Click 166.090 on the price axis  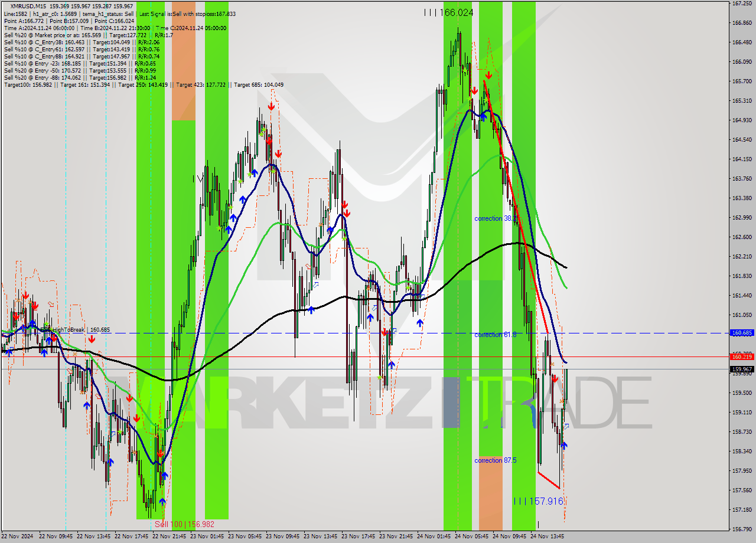coord(742,62)
